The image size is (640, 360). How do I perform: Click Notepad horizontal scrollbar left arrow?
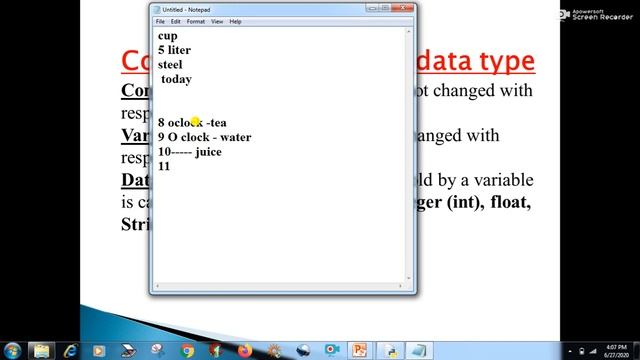coord(158,286)
